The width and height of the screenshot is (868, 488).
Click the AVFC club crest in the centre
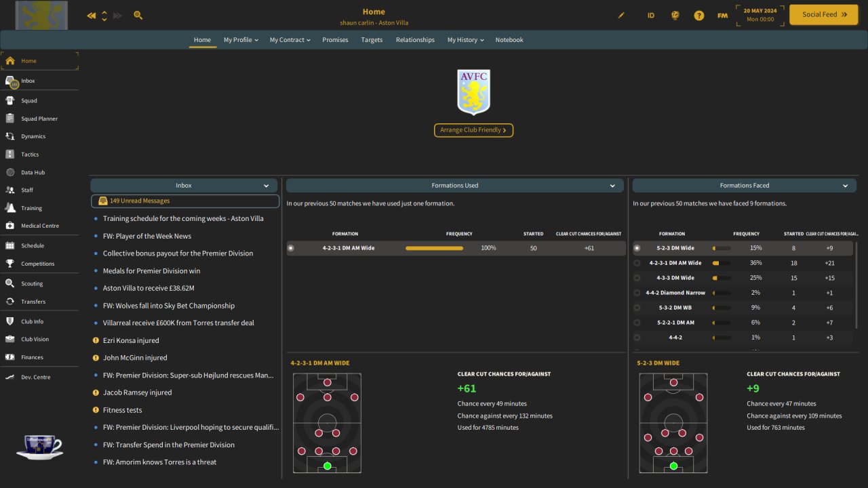point(473,91)
